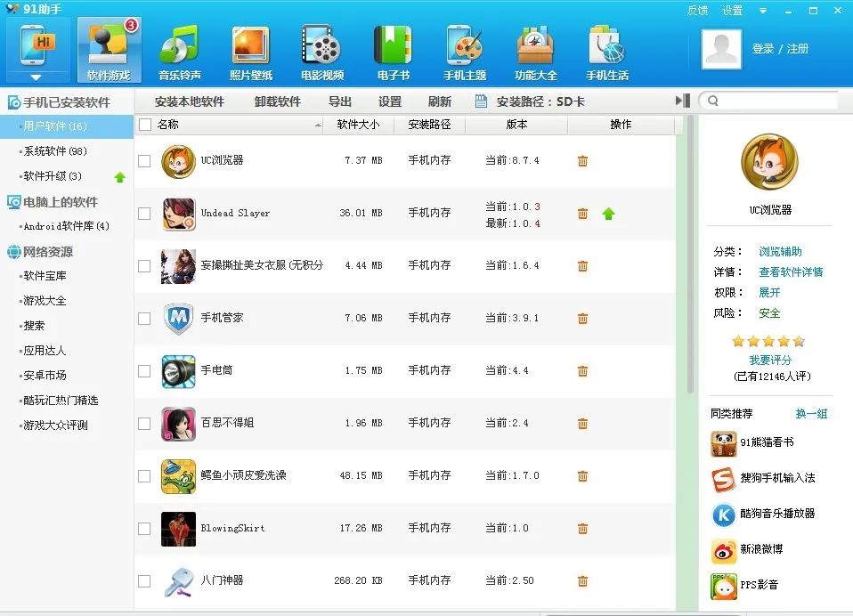Open the 功能大全 toolbox
853x616 pixels.
[536, 52]
